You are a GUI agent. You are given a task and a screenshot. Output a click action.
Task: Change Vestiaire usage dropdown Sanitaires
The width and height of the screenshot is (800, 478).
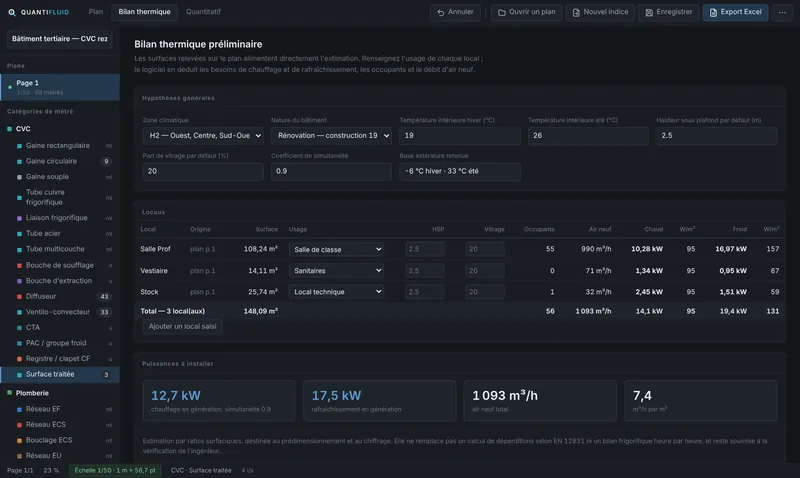click(336, 271)
